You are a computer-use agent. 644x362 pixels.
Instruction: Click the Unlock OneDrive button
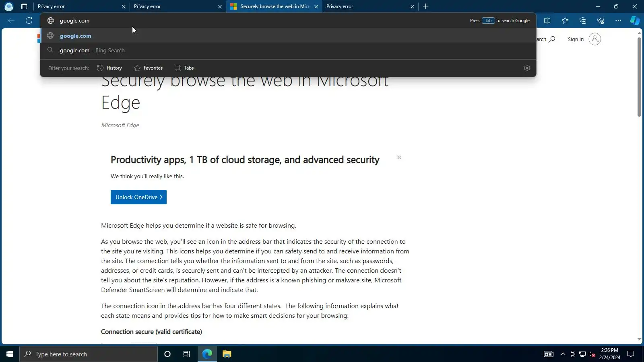tap(138, 197)
